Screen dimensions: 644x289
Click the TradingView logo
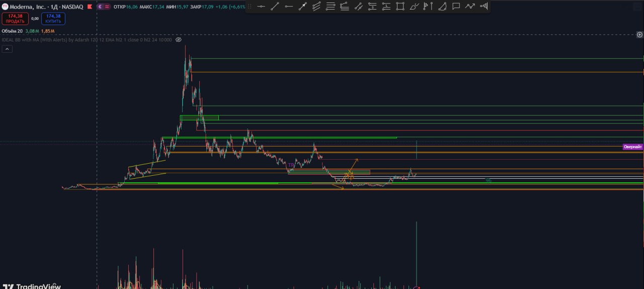pyautogui.click(x=31, y=286)
